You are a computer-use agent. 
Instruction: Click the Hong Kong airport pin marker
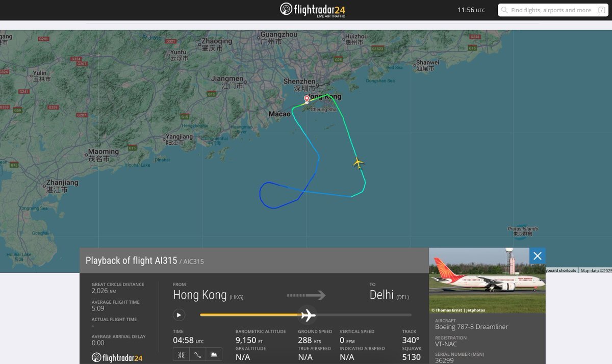pyautogui.click(x=307, y=99)
